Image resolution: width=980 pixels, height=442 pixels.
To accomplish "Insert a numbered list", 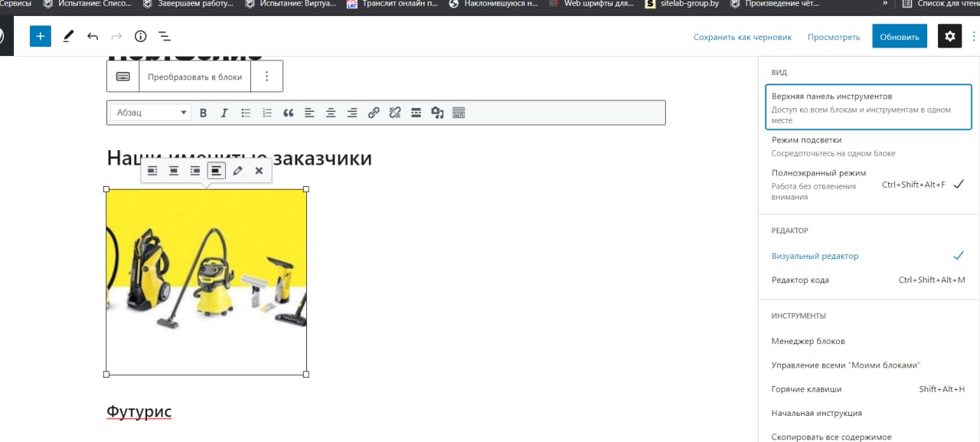I will tap(267, 113).
